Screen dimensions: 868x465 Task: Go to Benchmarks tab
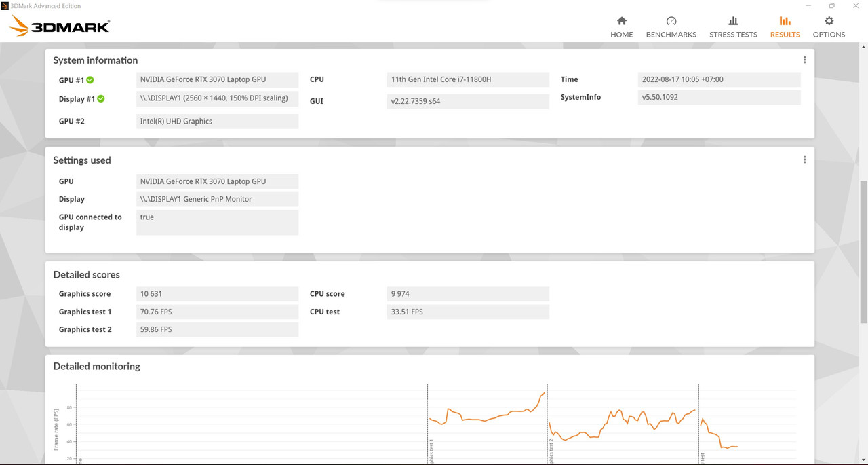[671, 27]
